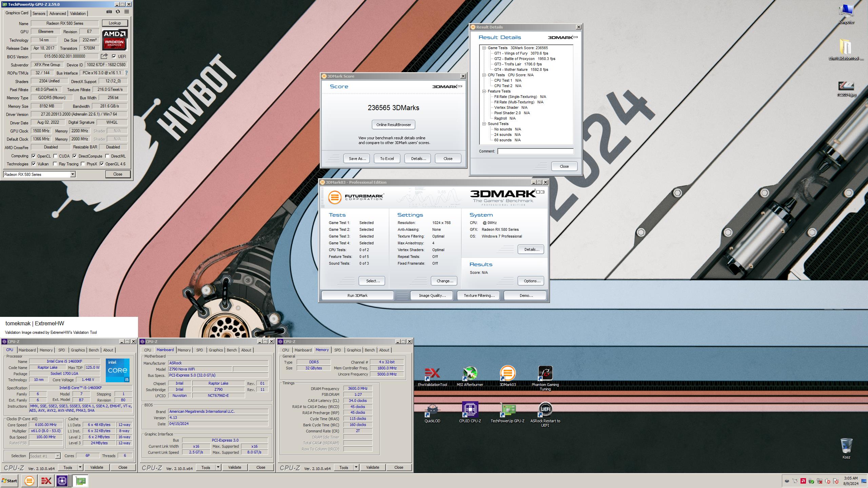
Task: Toggle the DirectML checkbox
Action: (107, 156)
